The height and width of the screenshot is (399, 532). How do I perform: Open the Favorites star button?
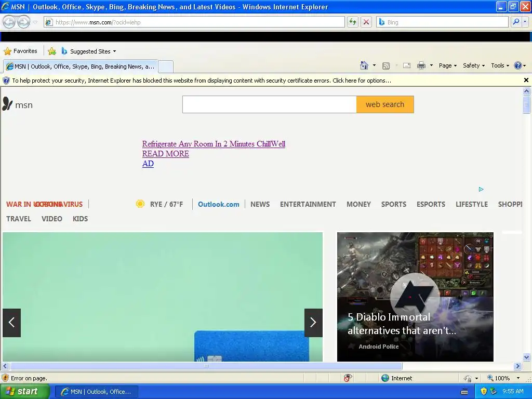[20, 51]
